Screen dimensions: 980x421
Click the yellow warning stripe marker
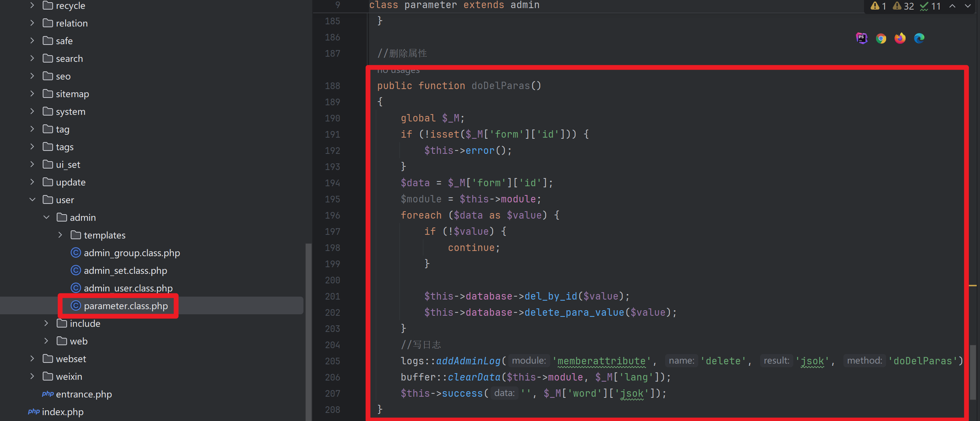(973, 285)
